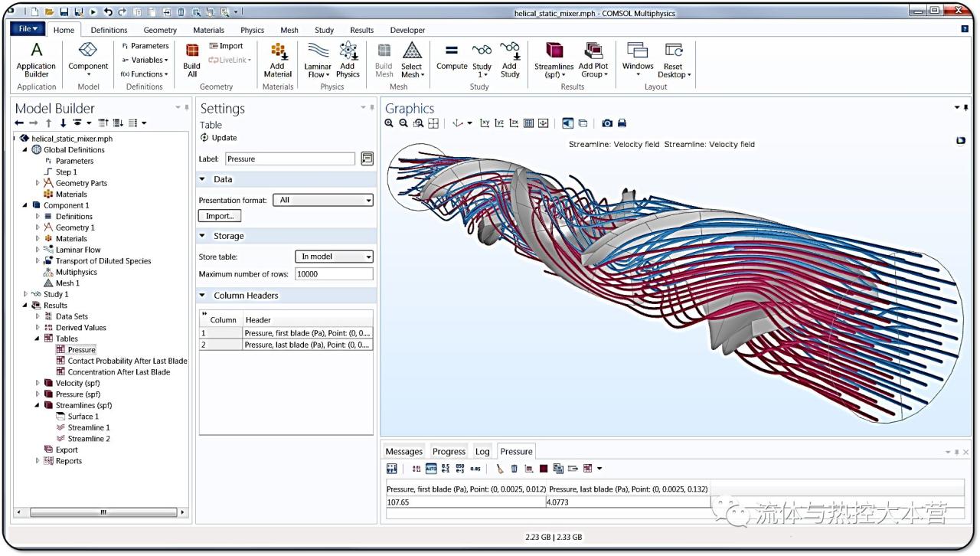The image size is (980, 556).
Task: Toggle automatic notation in Pressure table toolbar
Action: [431, 469]
